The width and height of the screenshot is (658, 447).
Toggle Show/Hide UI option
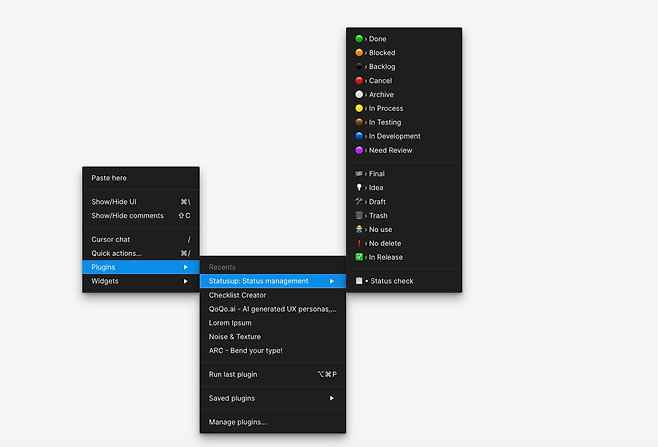click(x=114, y=201)
